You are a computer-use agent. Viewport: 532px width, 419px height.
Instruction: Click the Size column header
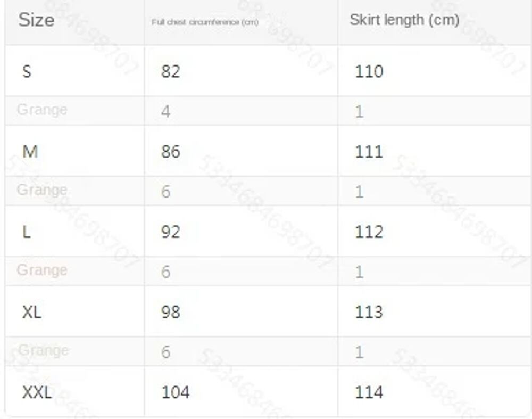click(x=36, y=20)
